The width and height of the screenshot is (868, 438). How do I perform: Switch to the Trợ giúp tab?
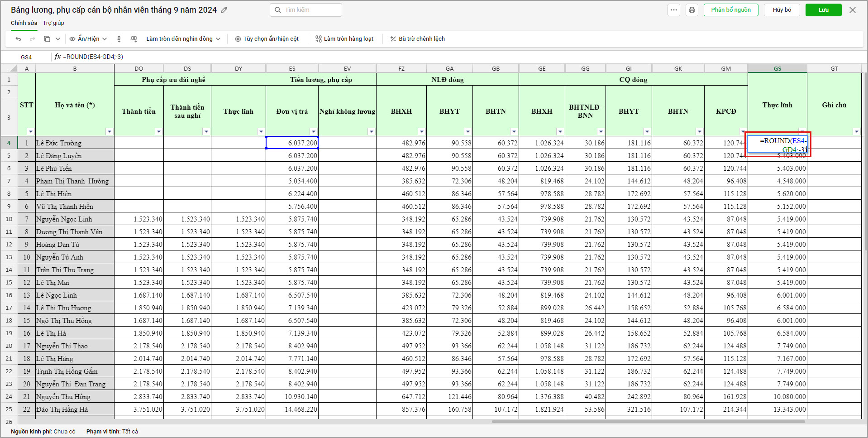coord(53,23)
